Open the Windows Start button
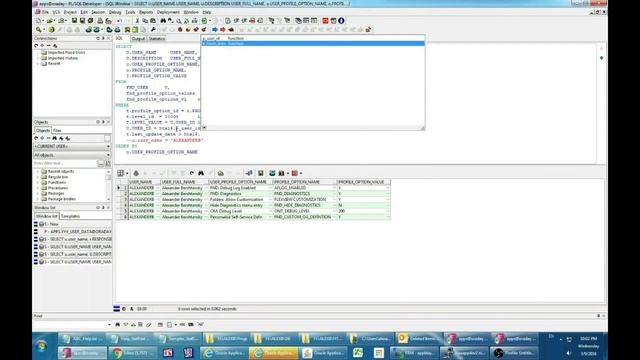The width and height of the screenshot is (640, 360). pyautogui.click(x=42, y=346)
